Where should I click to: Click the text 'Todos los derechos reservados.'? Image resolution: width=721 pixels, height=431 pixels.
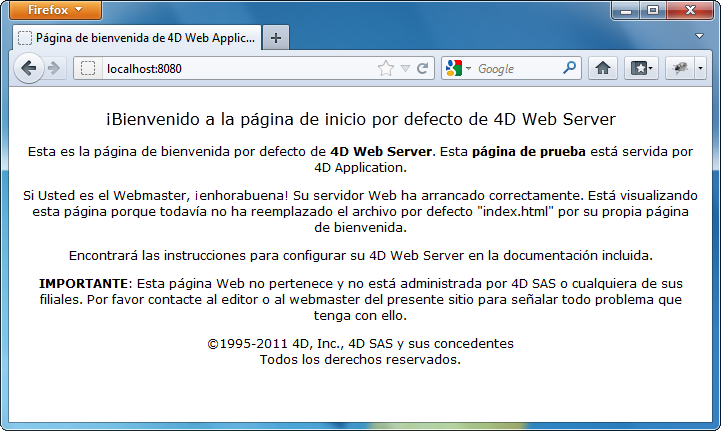(360, 360)
